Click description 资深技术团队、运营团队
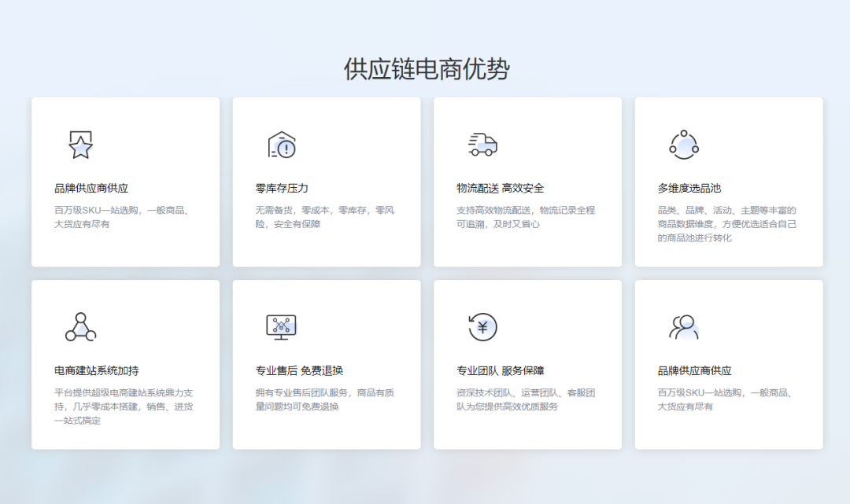The height and width of the screenshot is (504, 850). pyautogui.click(x=526, y=399)
